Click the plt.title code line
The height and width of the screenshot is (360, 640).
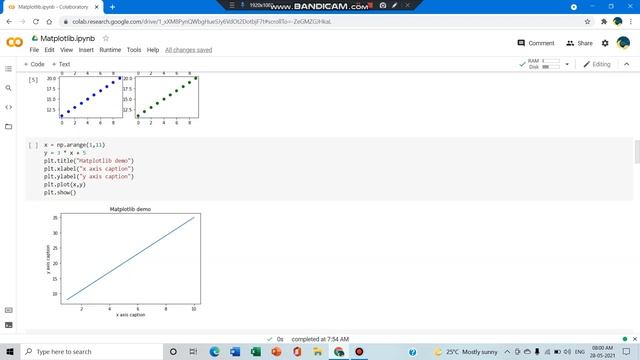click(89, 161)
